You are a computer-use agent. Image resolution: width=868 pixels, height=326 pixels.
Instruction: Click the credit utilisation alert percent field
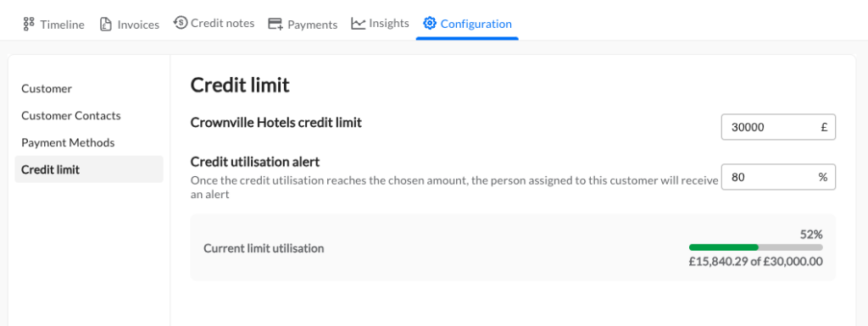coord(778,177)
